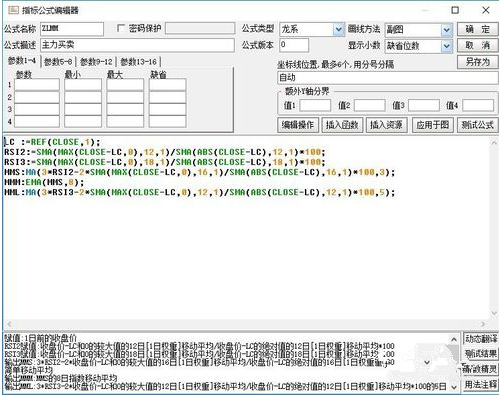This screenshot has width=499, height=396.
Task: Focus the password field beside 密码保护
Action: coord(200,28)
